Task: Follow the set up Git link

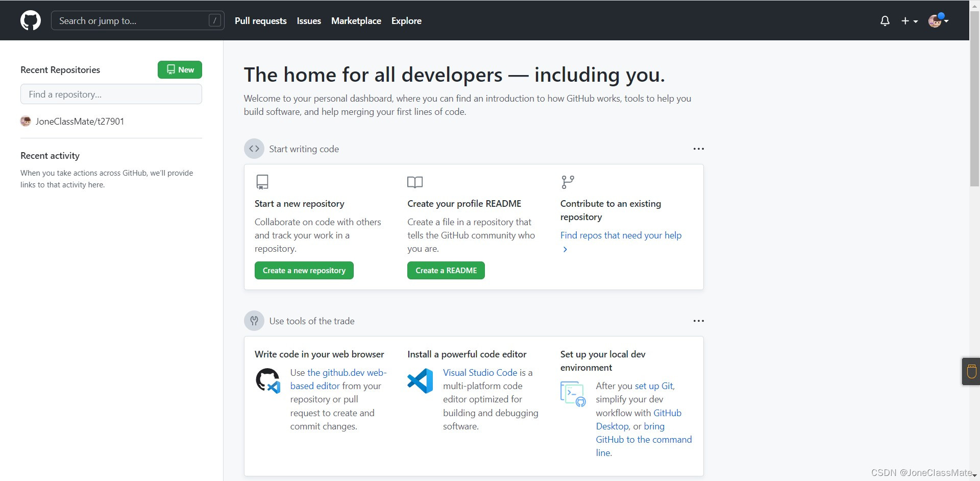Action: (654, 386)
